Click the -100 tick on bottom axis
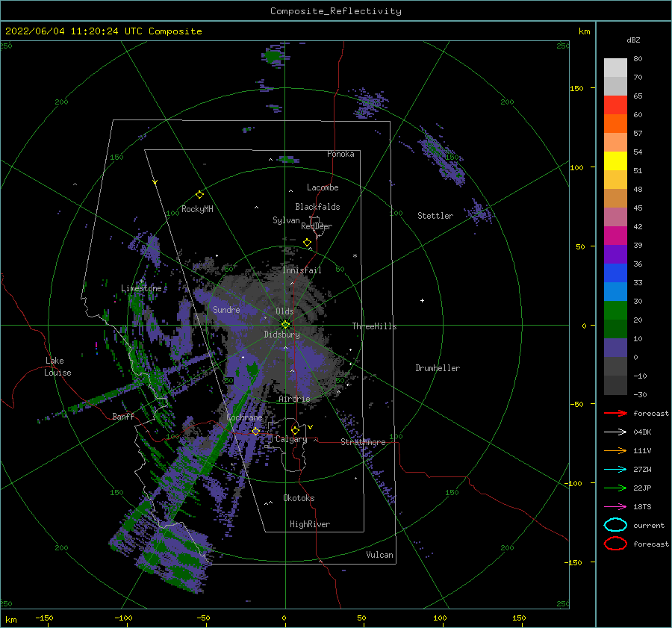 [123, 618]
